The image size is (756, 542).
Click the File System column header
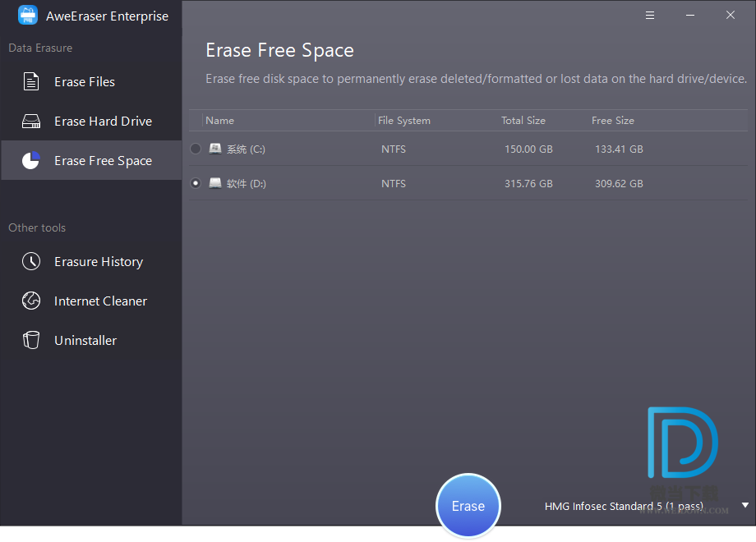tap(404, 121)
